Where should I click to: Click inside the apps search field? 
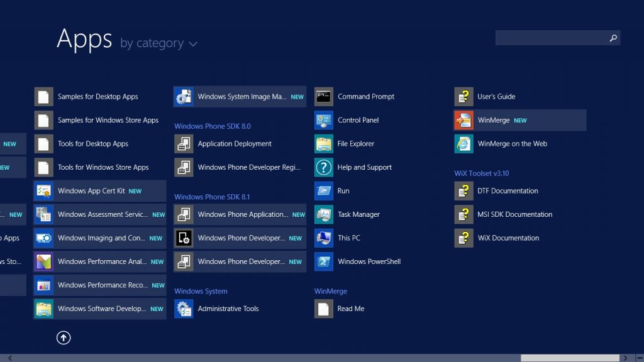(x=550, y=38)
